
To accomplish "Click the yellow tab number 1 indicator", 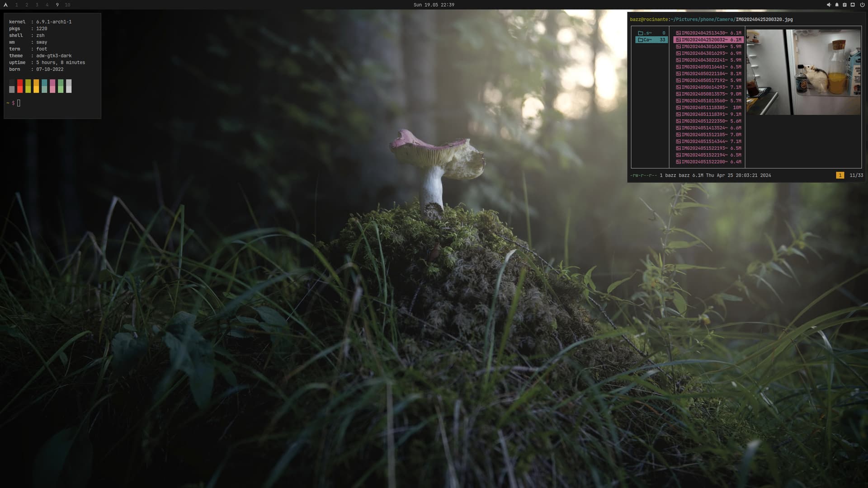I will (x=840, y=175).
